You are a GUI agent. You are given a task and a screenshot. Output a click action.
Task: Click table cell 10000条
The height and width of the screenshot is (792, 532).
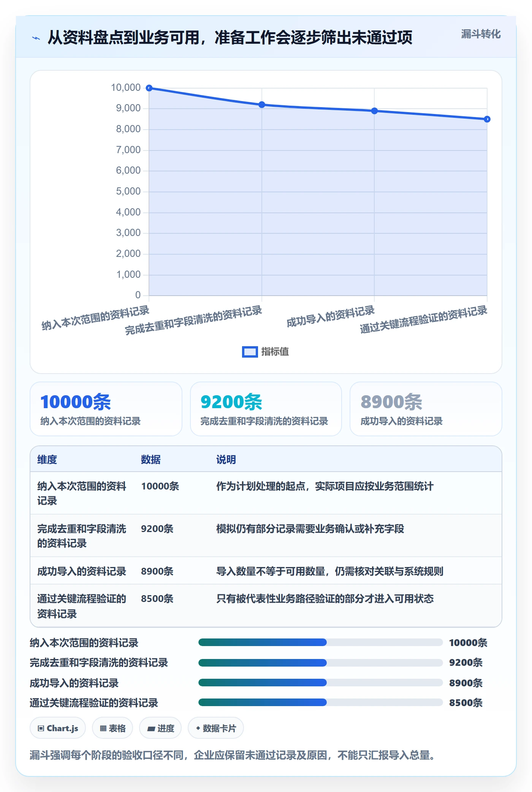click(x=160, y=486)
